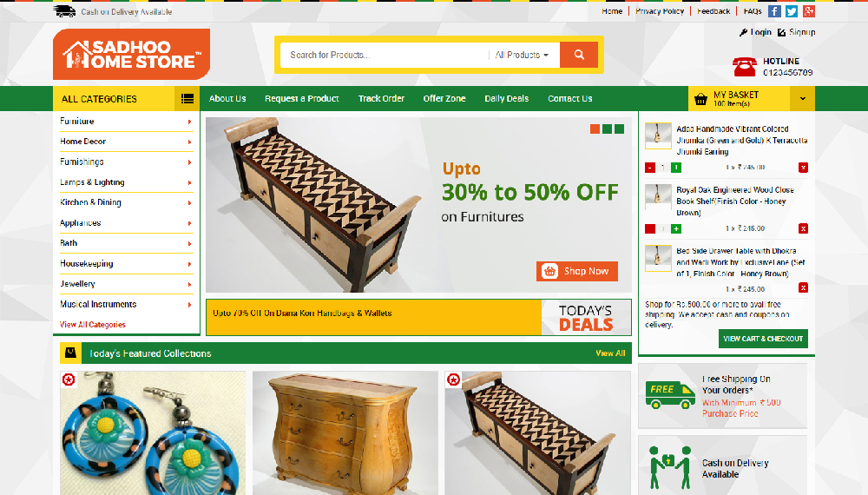This screenshot has width=868, height=495.
Task: Click the View Cart & Checkout button
Action: point(763,339)
